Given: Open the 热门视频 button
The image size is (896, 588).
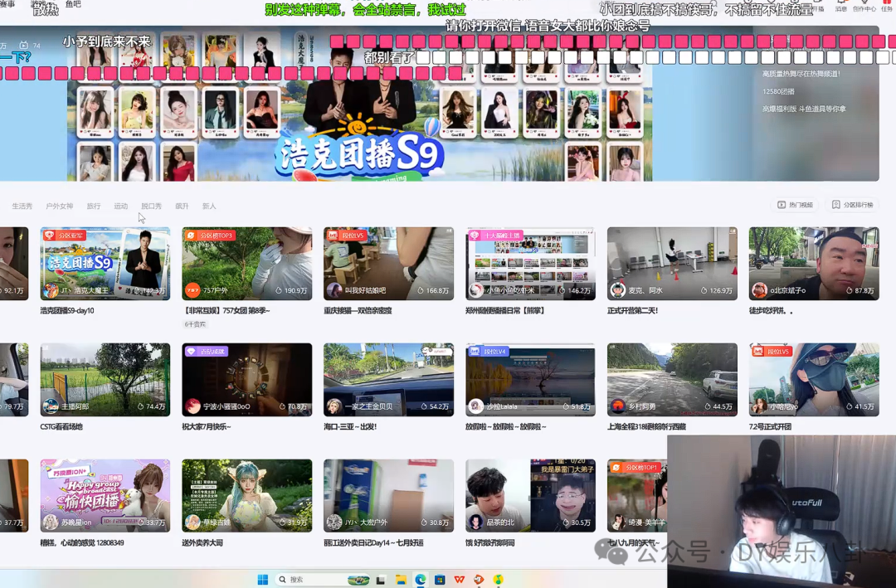Looking at the screenshot, I should [x=795, y=205].
